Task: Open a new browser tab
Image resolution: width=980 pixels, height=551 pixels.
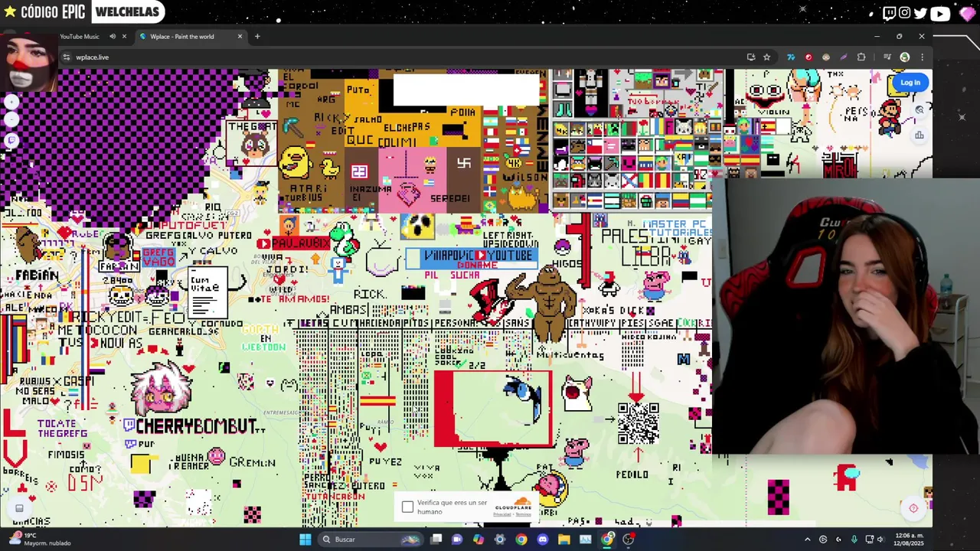Action: coord(257,37)
